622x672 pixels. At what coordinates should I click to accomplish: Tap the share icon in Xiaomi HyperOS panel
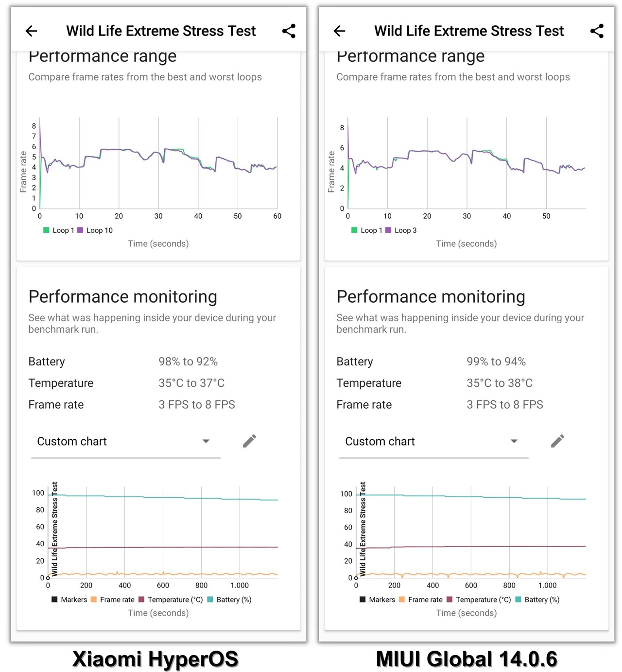pos(289,31)
